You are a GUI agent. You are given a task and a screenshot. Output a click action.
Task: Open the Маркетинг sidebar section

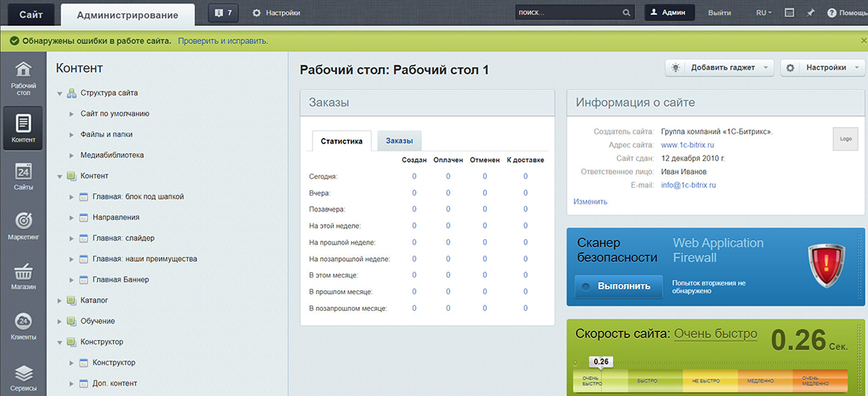tap(23, 226)
